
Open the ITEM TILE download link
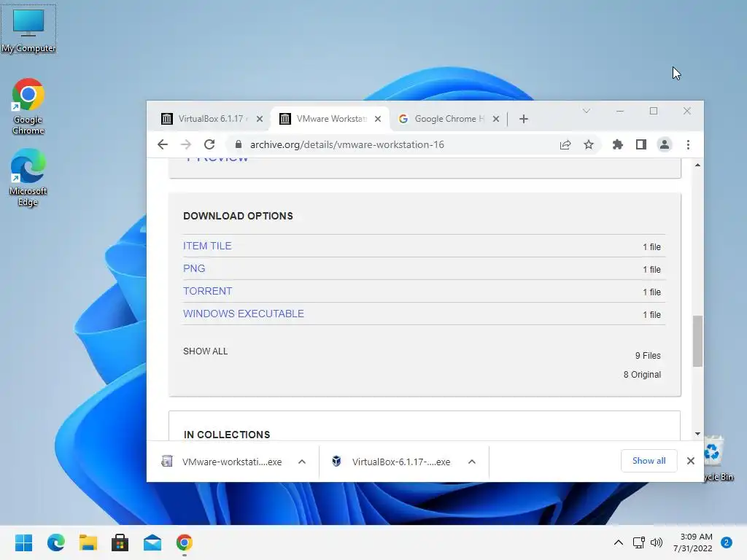pyautogui.click(x=207, y=246)
